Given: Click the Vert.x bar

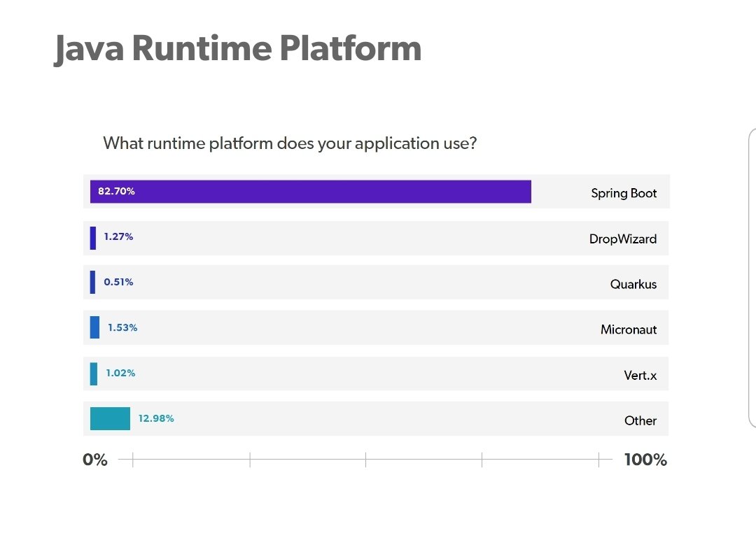Looking at the screenshot, I should click(x=94, y=374).
